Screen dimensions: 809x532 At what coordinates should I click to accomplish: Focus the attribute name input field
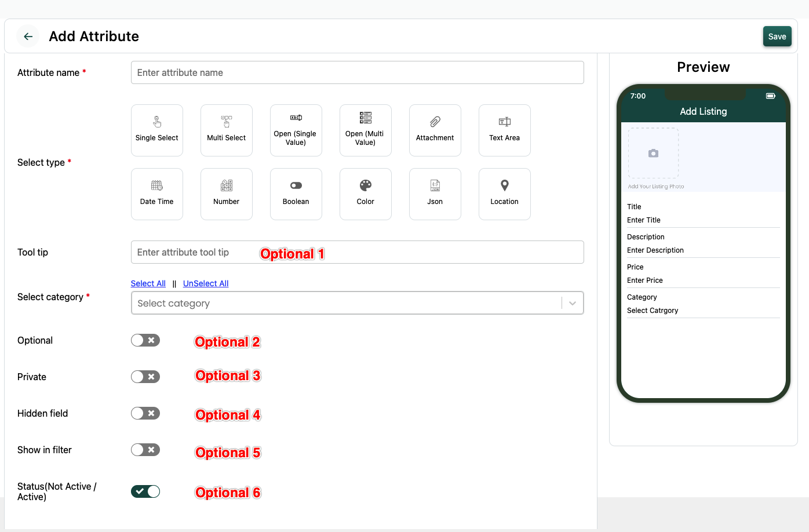coord(357,72)
